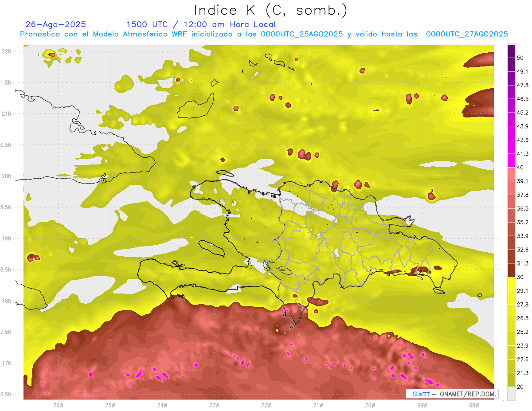Click the '74W' longitude axis label

162,405
